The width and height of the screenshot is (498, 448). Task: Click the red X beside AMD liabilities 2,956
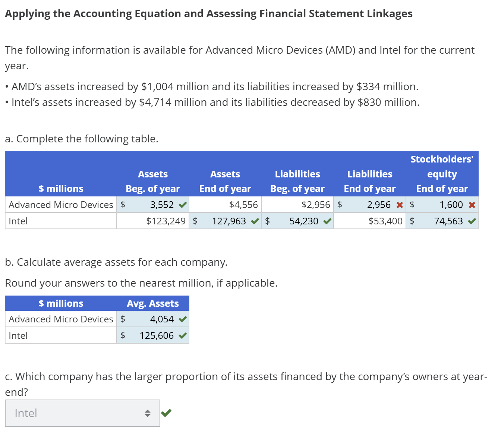pos(399,204)
